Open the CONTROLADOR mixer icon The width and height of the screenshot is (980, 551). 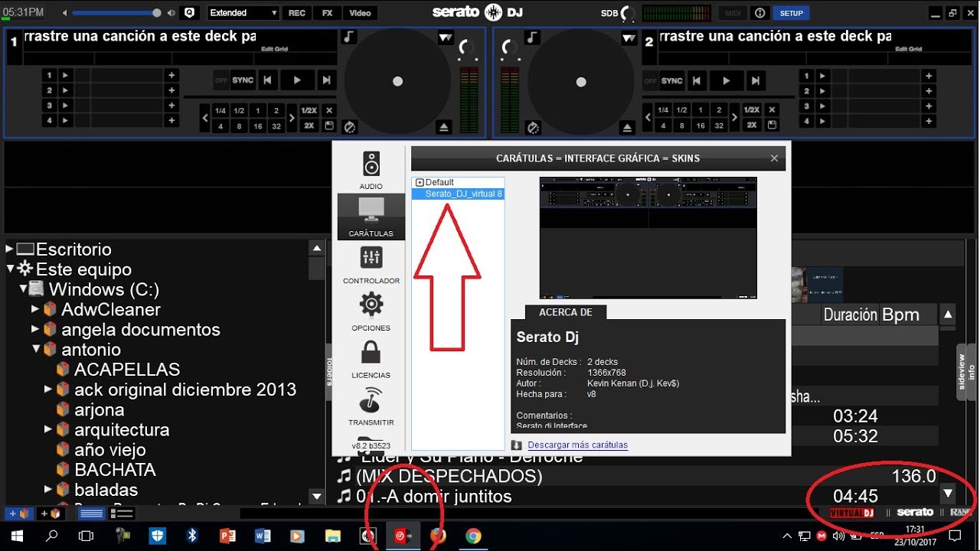pyautogui.click(x=371, y=258)
